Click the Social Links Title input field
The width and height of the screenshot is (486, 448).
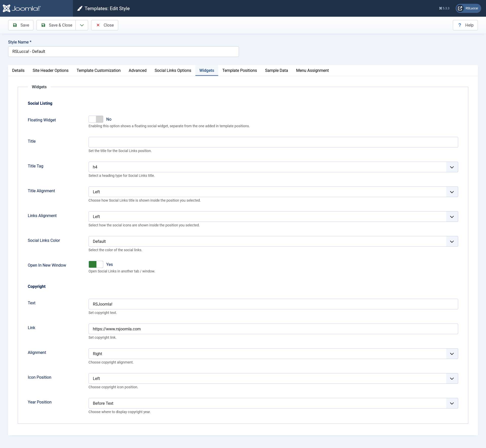coord(273,142)
